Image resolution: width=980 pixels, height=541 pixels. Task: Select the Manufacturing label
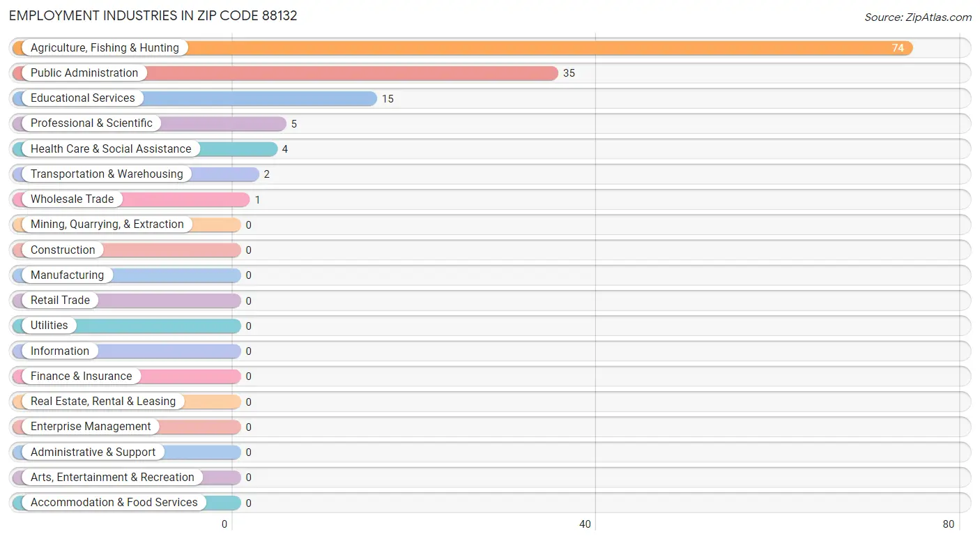tap(67, 275)
